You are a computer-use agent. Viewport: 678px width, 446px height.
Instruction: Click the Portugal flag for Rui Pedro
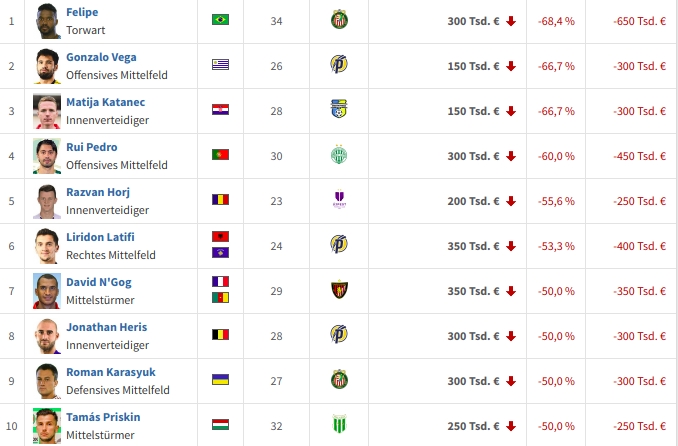coord(220,155)
